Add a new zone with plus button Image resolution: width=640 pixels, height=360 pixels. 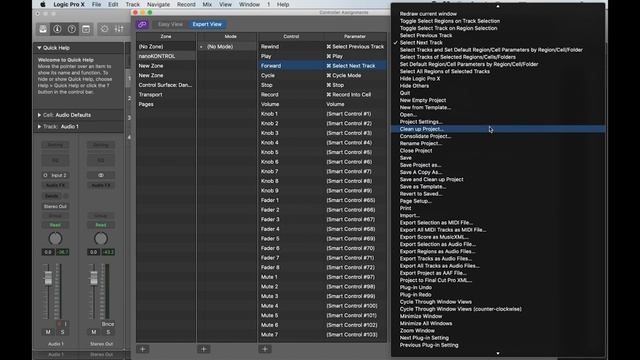(x=143, y=349)
